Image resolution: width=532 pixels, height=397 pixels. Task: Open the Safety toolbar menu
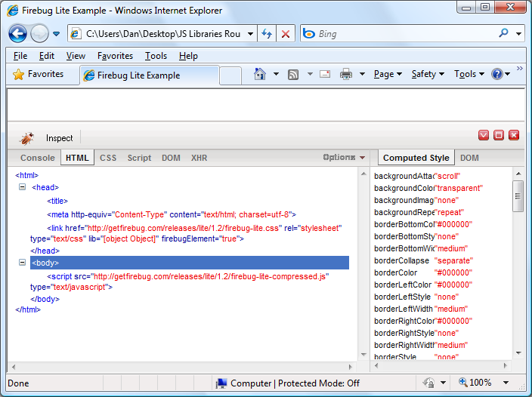coord(428,74)
